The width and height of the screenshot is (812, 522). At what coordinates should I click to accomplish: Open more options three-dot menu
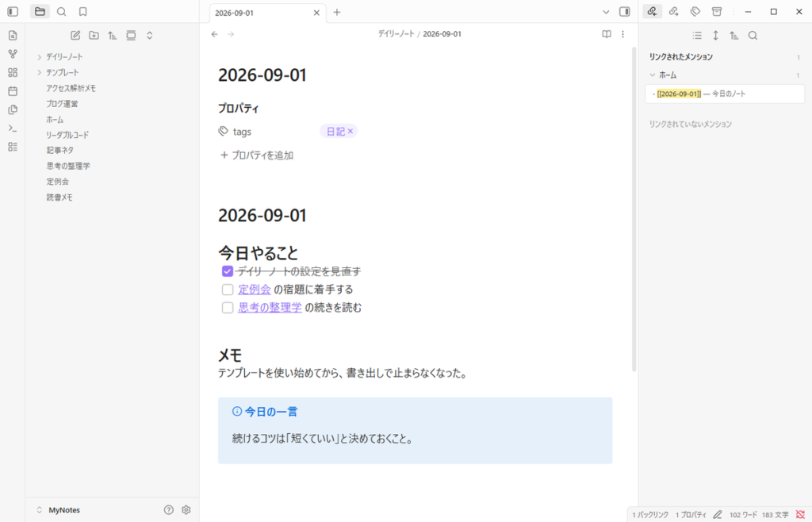click(x=623, y=34)
